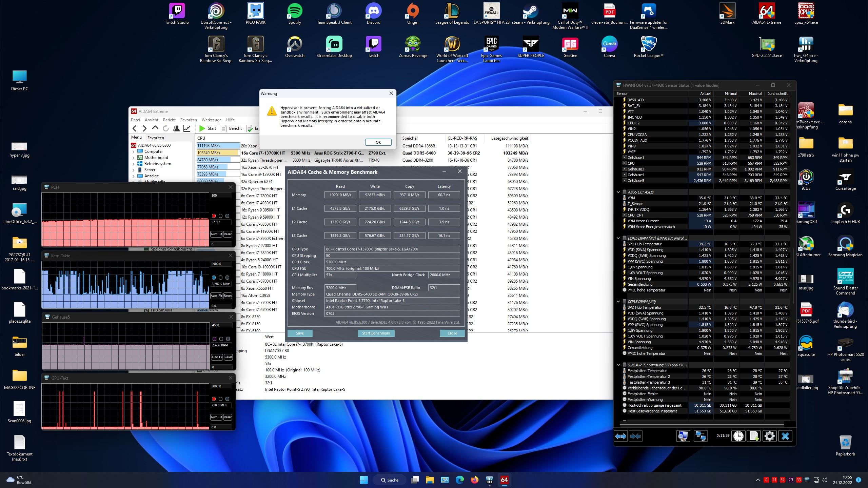This screenshot has height=488, width=868.
Task: Click AIDA64 user profile toolbar icon
Action: pyautogui.click(x=176, y=128)
